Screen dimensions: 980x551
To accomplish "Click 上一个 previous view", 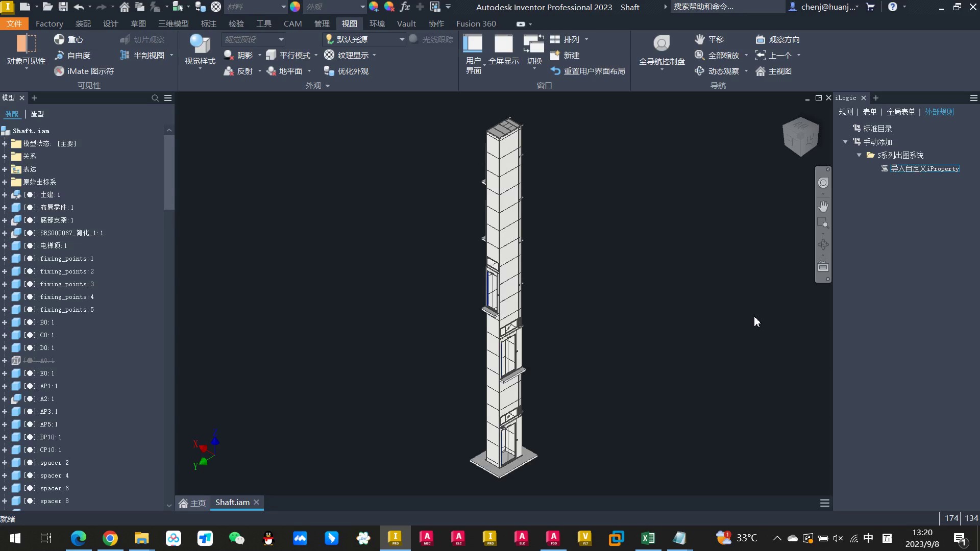I will [x=774, y=55].
